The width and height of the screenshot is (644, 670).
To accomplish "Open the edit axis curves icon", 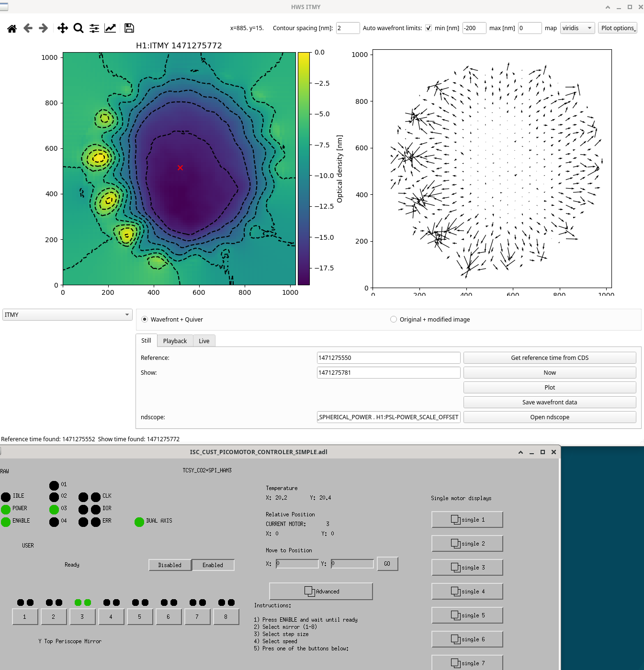I will 110,28.
